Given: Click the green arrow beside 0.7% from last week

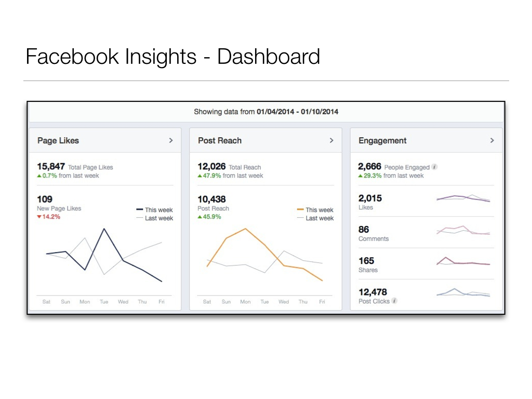Looking at the screenshot, I should pos(39,176).
